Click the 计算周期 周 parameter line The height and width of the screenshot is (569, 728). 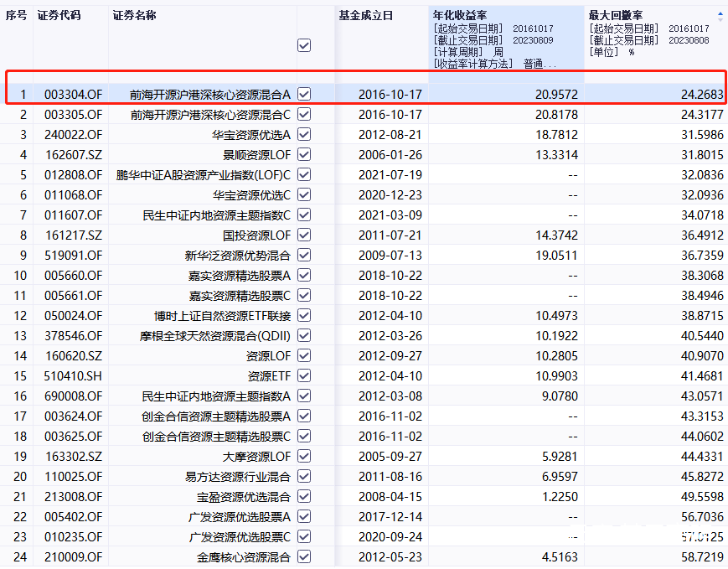pos(468,52)
